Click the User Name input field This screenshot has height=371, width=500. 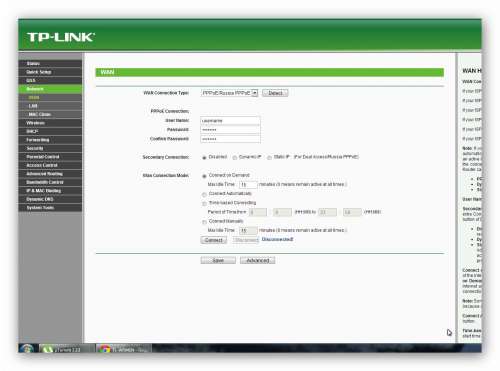[230, 121]
